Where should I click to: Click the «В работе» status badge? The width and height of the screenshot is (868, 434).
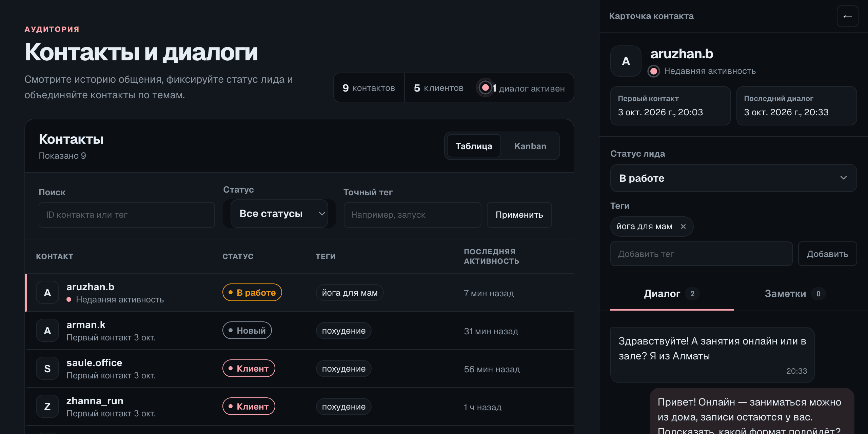[252, 292]
